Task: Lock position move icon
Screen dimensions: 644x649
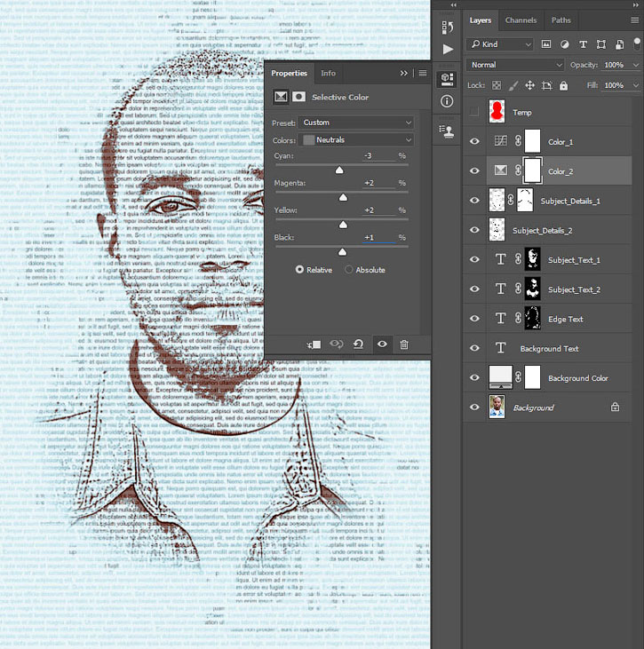Action: coord(529,86)
